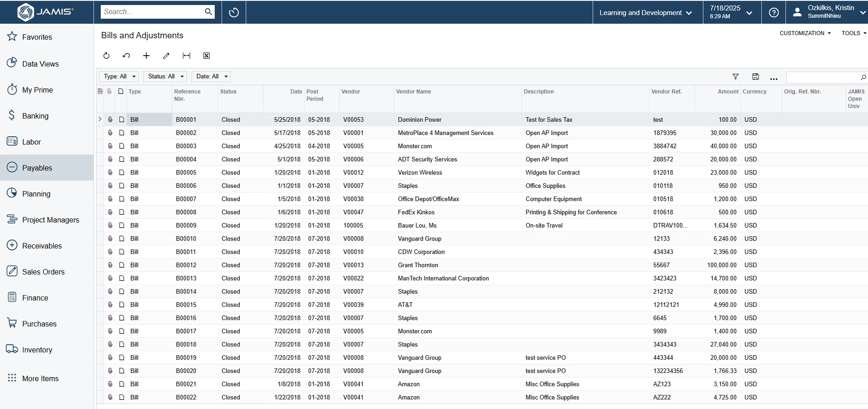Click the undo toolbar icon

pyautogui.click(x=126, y=56)
